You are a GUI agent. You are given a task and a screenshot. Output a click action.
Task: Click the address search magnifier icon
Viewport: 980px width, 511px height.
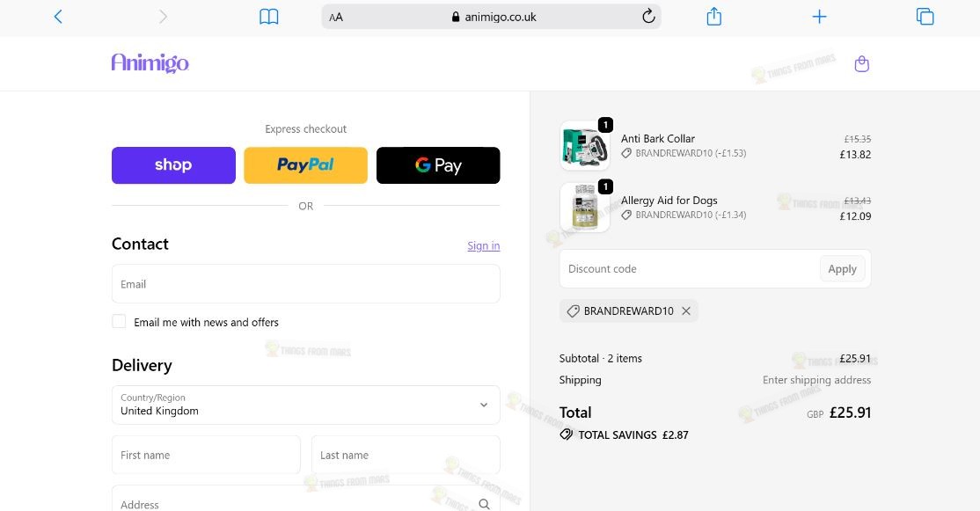point(485,503)
